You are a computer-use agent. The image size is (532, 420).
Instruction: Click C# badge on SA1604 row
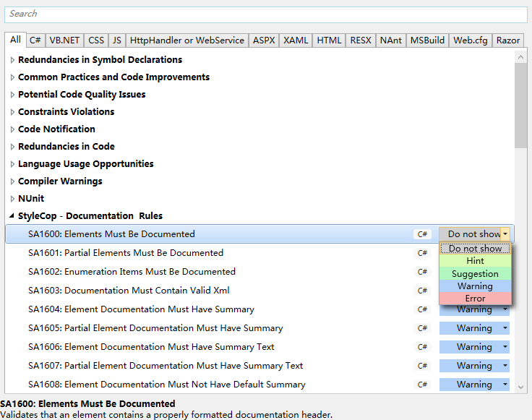click(x=422, y=309)
